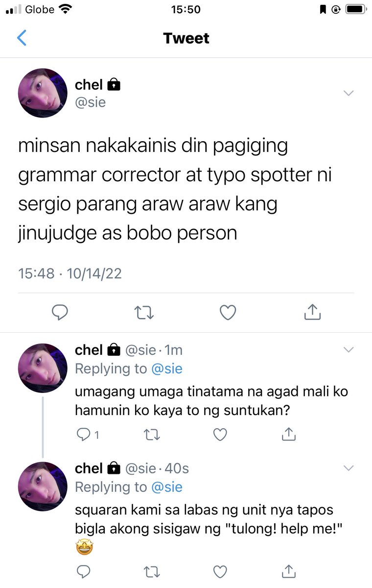Open options chevron on 40s reply
The image size is (372, 588).
pos(349,468)
